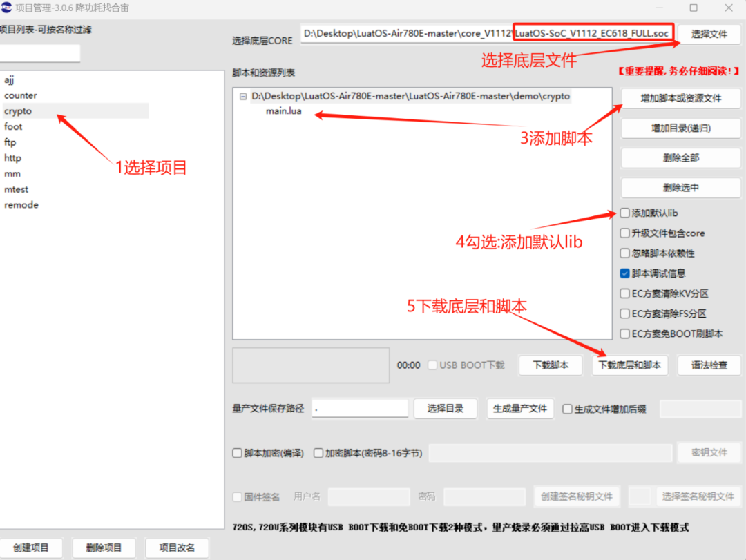
Task: Select the counter project
Action: [21, 95]
